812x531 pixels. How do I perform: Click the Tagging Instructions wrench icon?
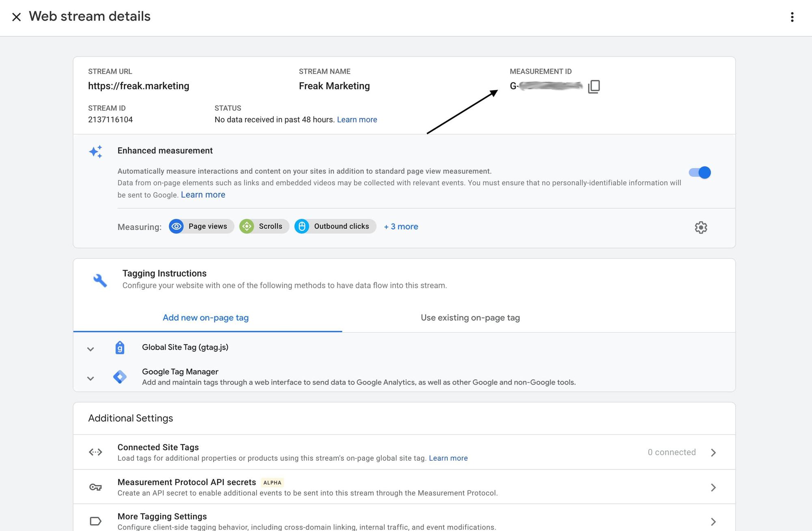(x=100, y=280)
